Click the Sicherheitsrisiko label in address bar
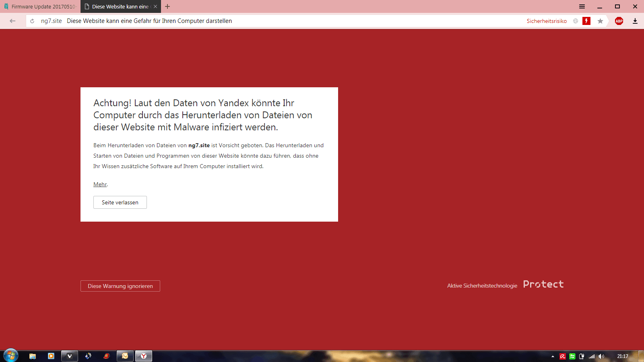 pyautogui.click(x=547, y=21)
